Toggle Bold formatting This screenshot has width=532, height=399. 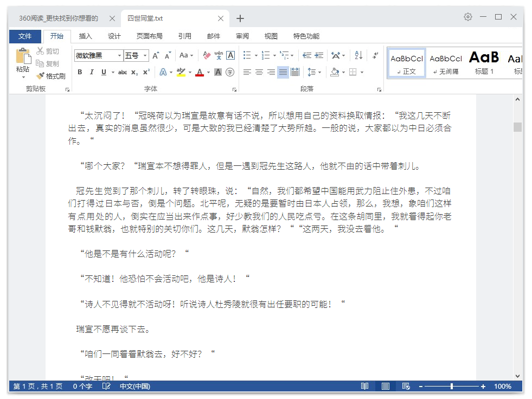(x=80, y=72)
